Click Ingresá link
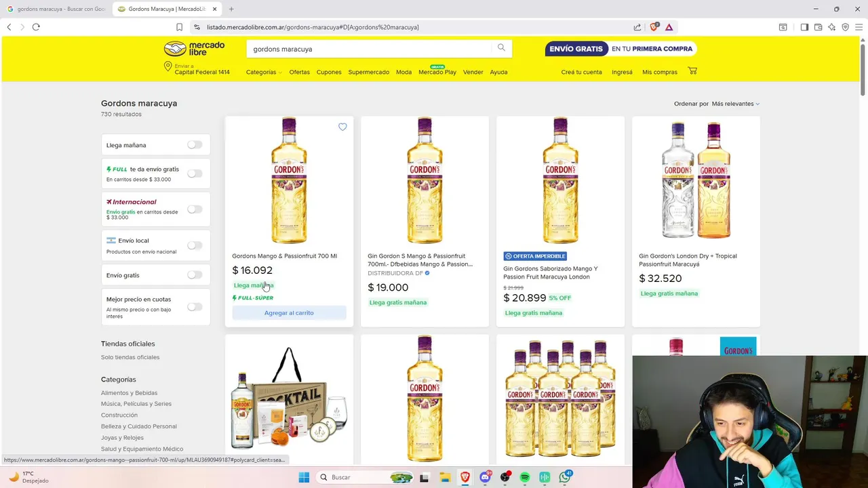 622,72
